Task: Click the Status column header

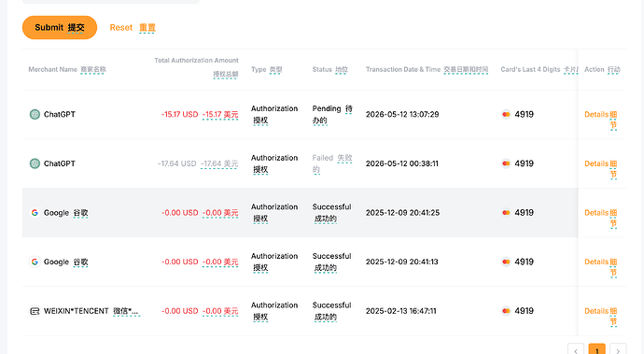Action: 329,69
